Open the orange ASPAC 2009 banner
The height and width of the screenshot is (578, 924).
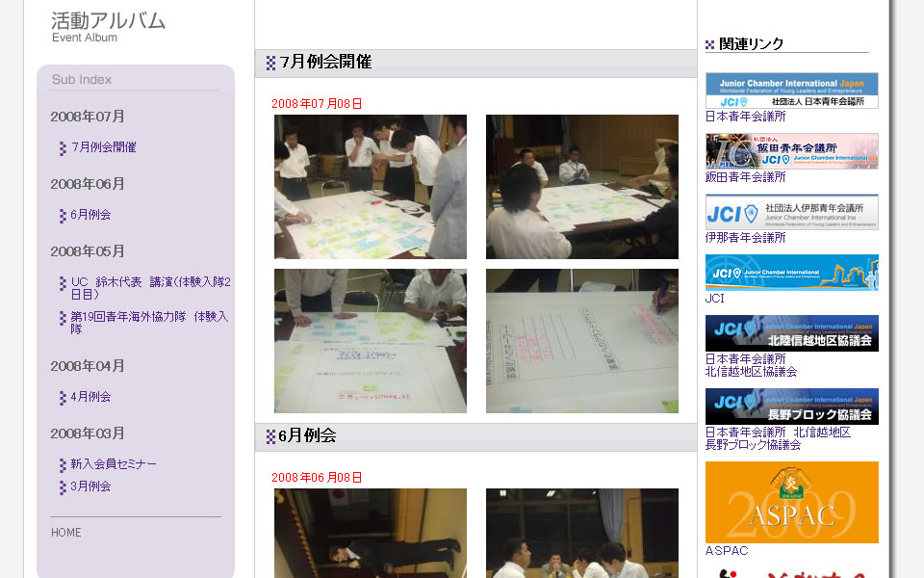(792, 502)
